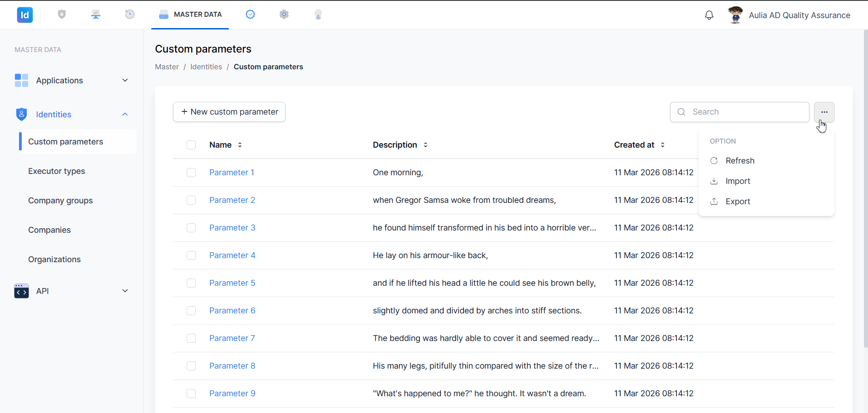The image size is (868, 413).
Task: Expand the API section chevron
Action: click(x=125, y=291)
